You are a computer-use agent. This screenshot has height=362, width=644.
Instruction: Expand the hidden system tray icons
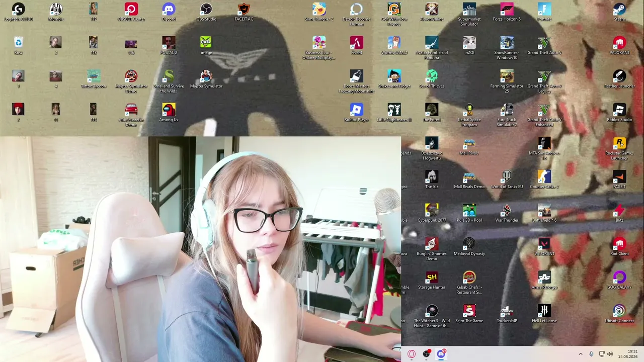[580, 354]
